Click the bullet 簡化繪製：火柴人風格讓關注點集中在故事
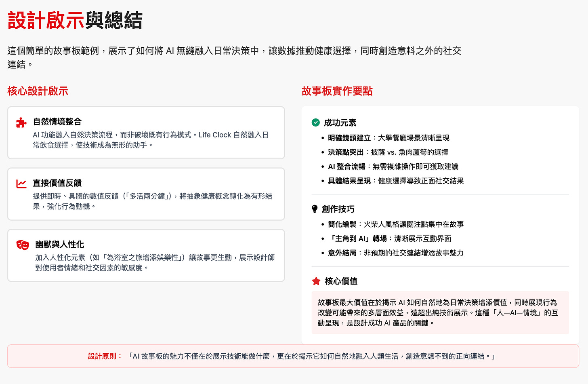Viewport: 588px width, 384px height. tap(396, 224)
